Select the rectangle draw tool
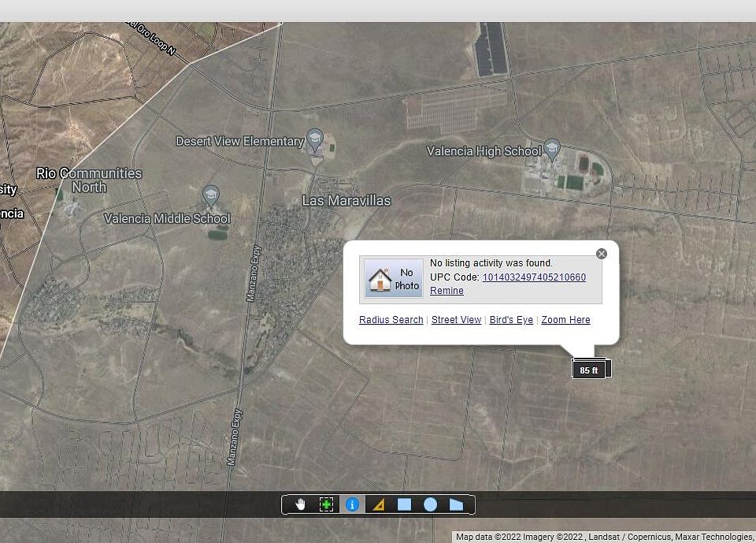This screenshot has width=756, height=543. pos(404,504)
